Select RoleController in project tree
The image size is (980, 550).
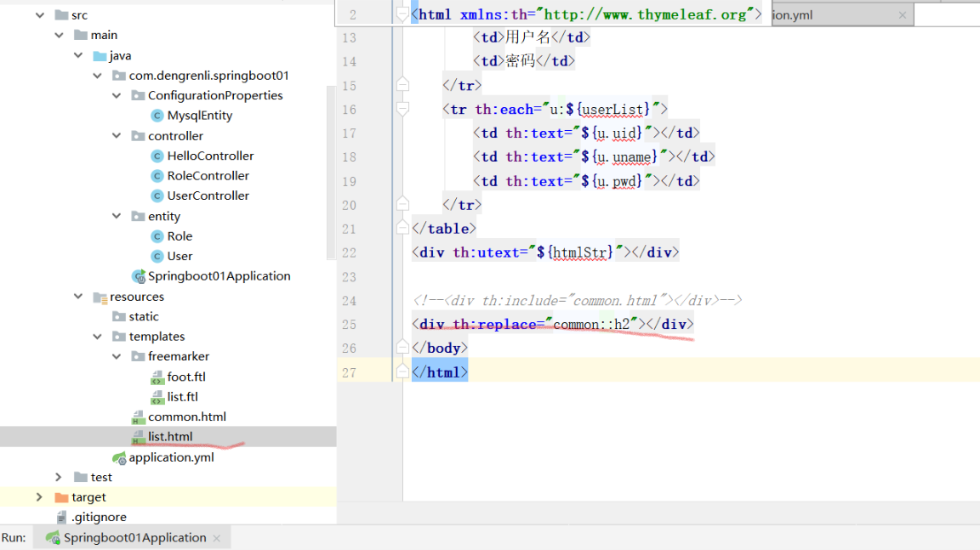[208, 176]
